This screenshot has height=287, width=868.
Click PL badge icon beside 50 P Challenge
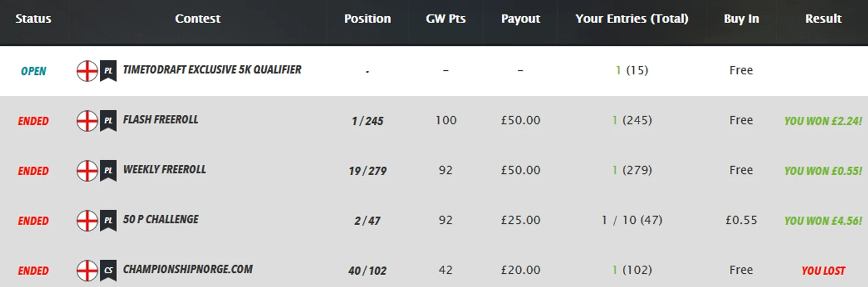click(x=108, y=221)
